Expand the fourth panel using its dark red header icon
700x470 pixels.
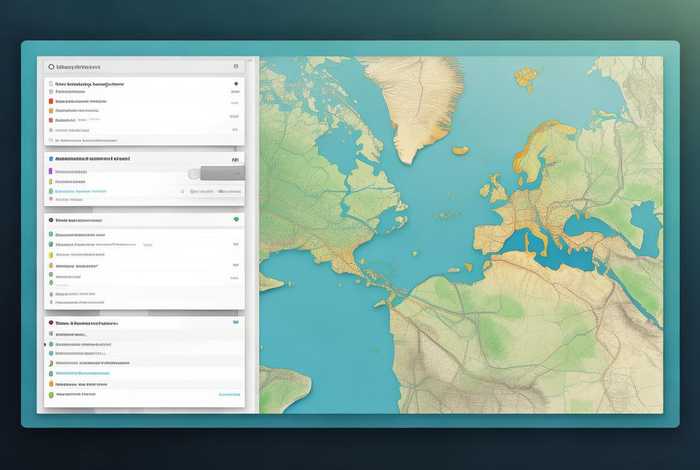click(50, 324)
